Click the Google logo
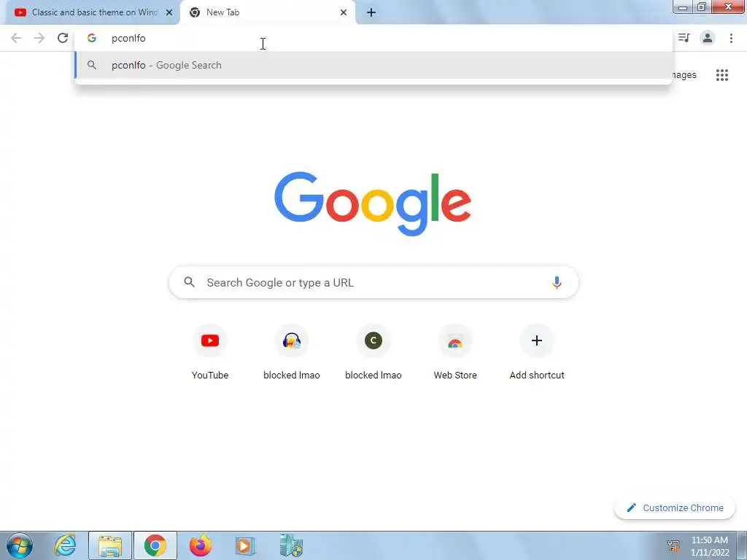This screenshot has height=560, width=747. tap(373, 204)
